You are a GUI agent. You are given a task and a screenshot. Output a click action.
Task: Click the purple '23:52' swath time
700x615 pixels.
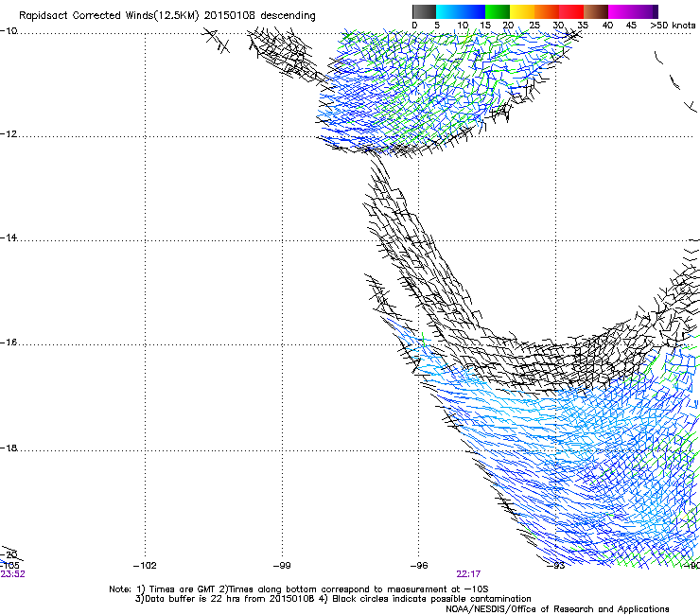[x=12, y=574]
